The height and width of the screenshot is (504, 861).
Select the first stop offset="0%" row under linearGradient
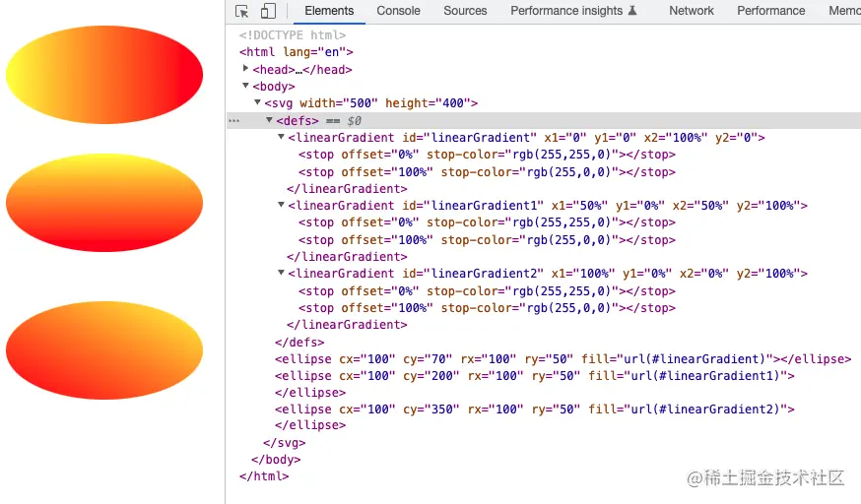tap(487, 155)
